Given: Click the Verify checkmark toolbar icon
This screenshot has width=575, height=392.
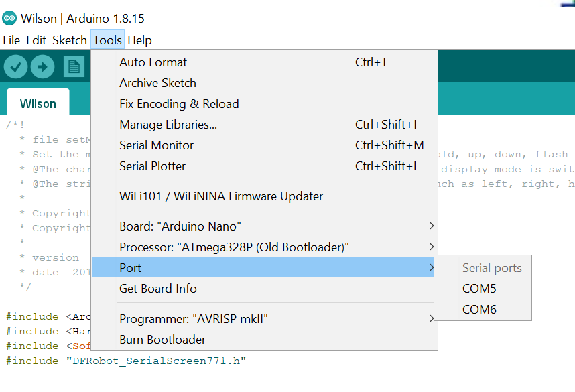Looking at the screenshot, I should [x=15, y=66].
